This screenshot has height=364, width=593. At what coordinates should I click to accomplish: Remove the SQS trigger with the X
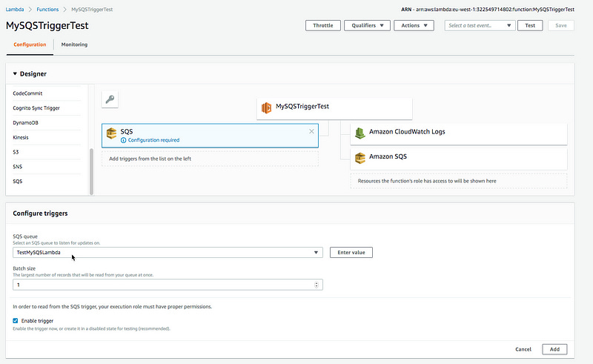click(x=311, y=131)
